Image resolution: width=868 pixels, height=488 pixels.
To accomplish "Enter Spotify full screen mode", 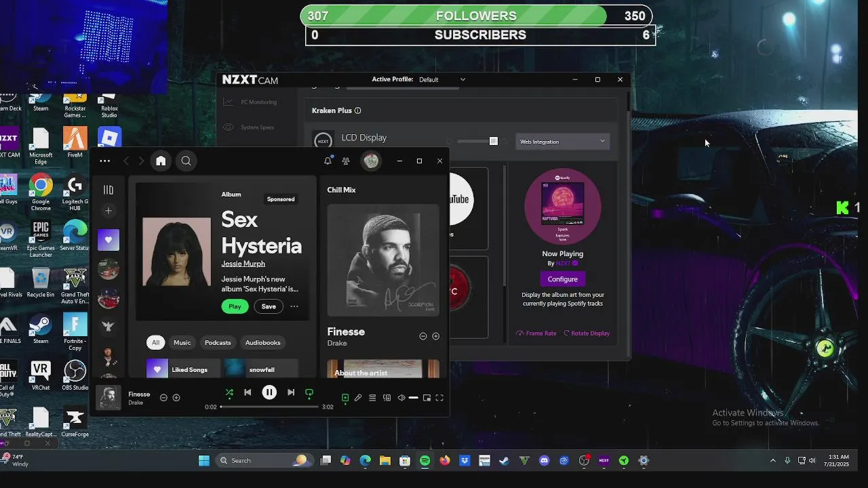I will tap(439, 398).
